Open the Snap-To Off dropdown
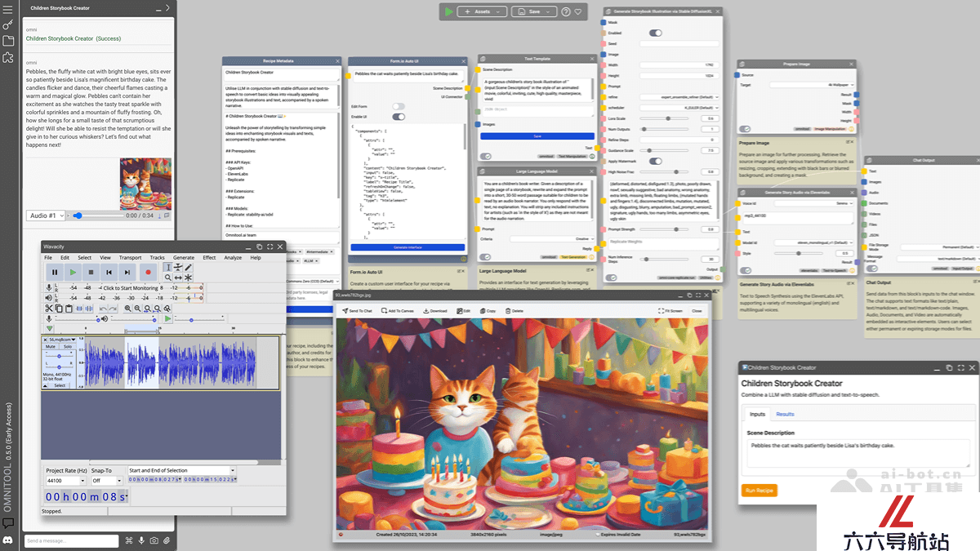 [x=106, y=481]
